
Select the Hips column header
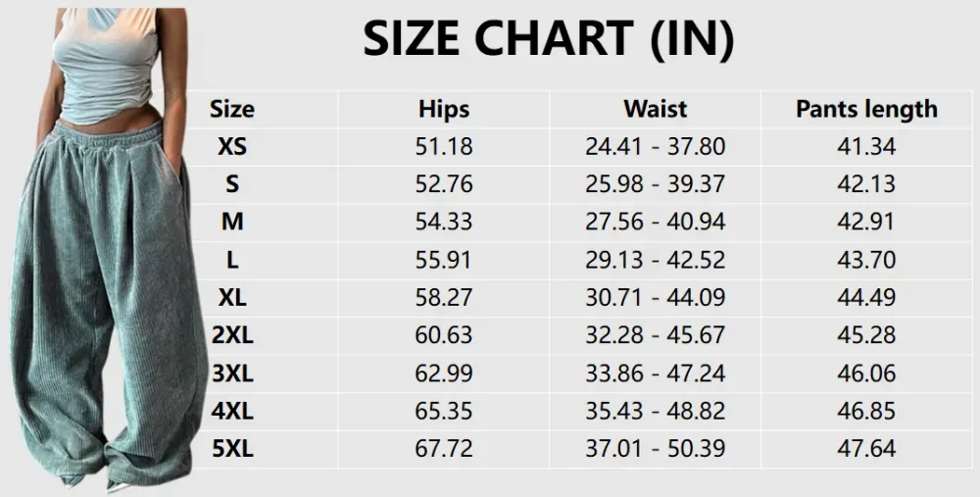click(x=444, y=109)
